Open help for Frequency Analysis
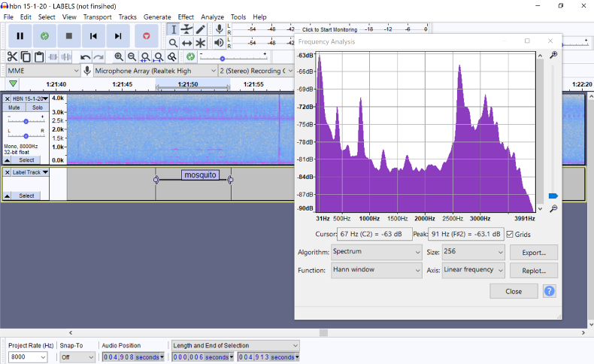The width and height of the screenshot is (594, 364). (550, 291)
